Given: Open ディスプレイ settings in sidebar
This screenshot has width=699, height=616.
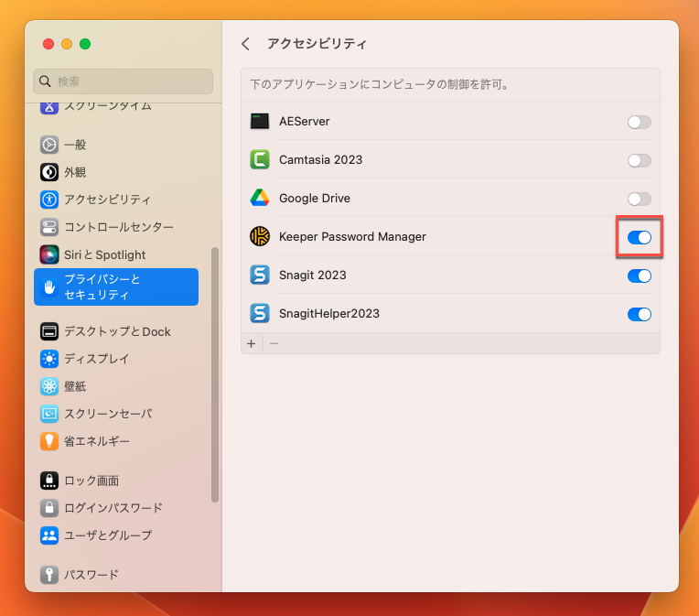Looking at the screenshot, I should pyautogui.click(x=96, y=359).
